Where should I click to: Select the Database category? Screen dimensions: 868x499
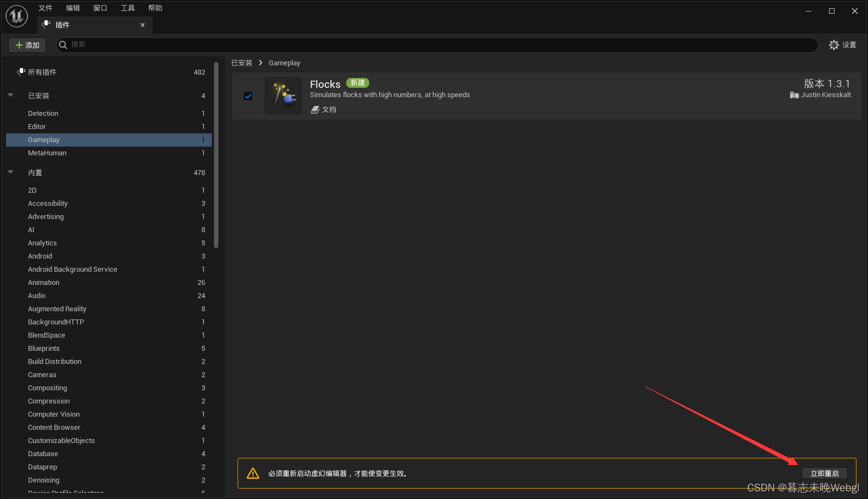109,454
